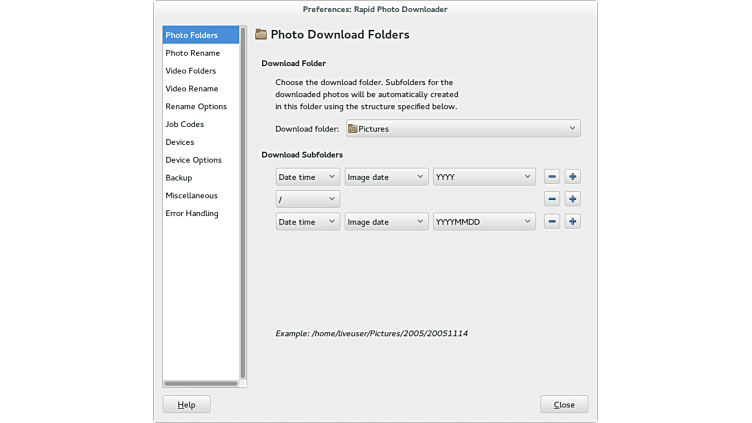Image resolution: width=752 pixels, height=423 pixels.
Task: Show Error Handling preferences
Action: pyautogui.click(x=192, y=213)
